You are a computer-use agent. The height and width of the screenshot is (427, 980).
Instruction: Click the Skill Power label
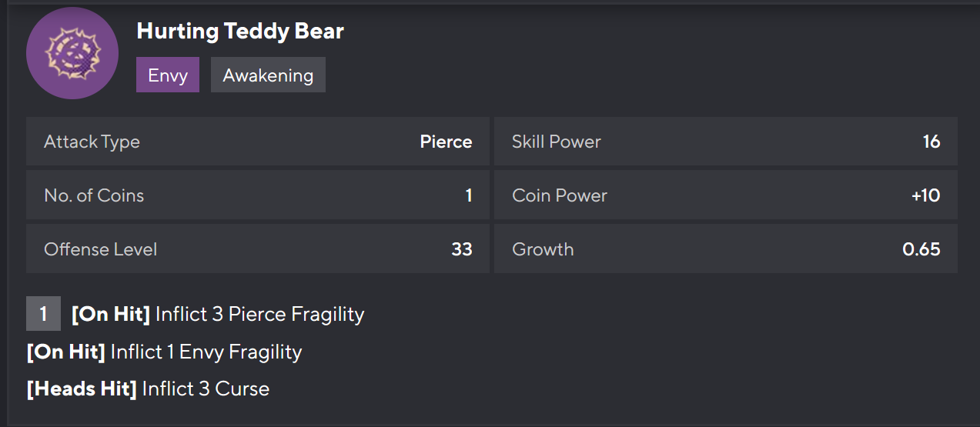click(x=557, y=142)
